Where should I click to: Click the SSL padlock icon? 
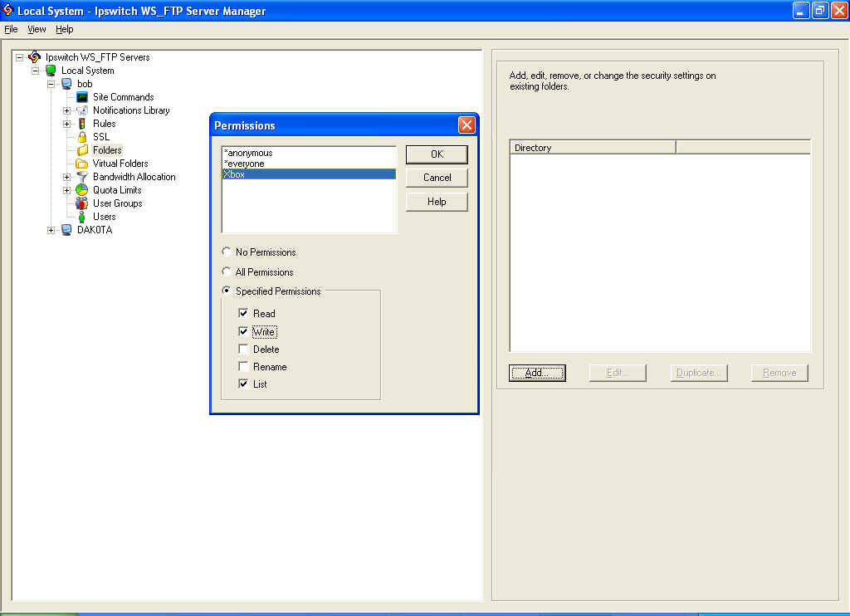click(82, 137)
